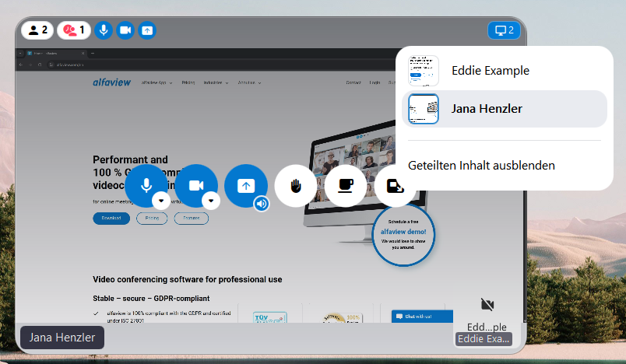The width and height of the screenshot is (626, 364).
Task: Set break status with coffee cup
Action: (x=345, y=186)
